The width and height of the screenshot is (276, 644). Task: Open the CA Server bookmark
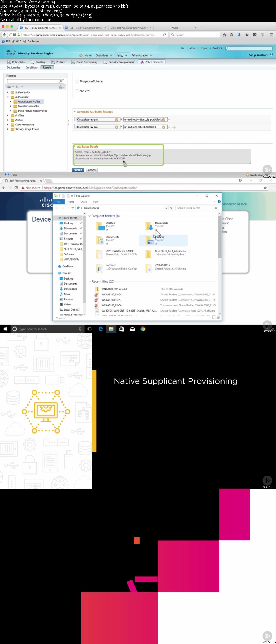pyautogui.click(x=31, y=41)
